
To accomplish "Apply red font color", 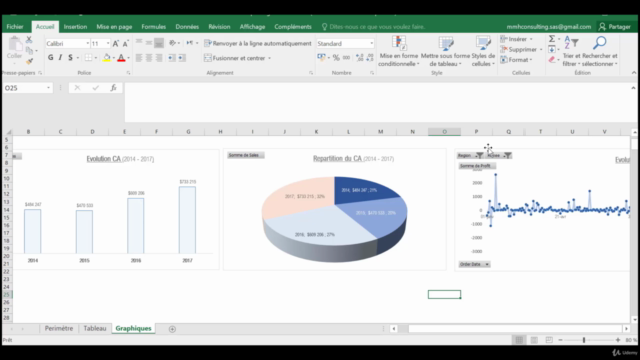I will coord(121,58).
